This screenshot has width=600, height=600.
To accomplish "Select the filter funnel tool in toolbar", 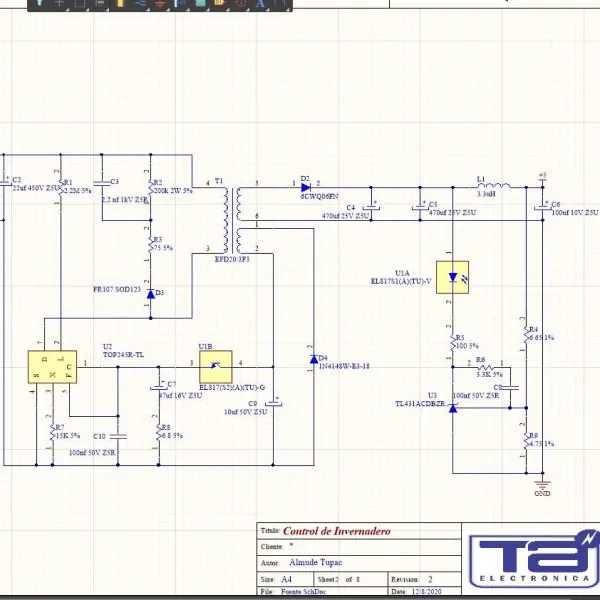I will pyautogui.click(x=39, y=3).
